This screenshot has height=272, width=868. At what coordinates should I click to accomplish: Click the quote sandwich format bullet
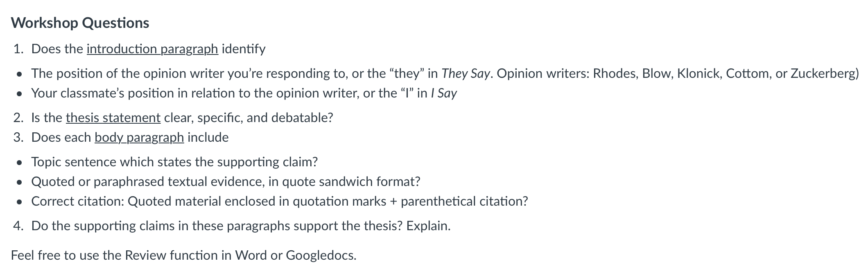point(226,182)
